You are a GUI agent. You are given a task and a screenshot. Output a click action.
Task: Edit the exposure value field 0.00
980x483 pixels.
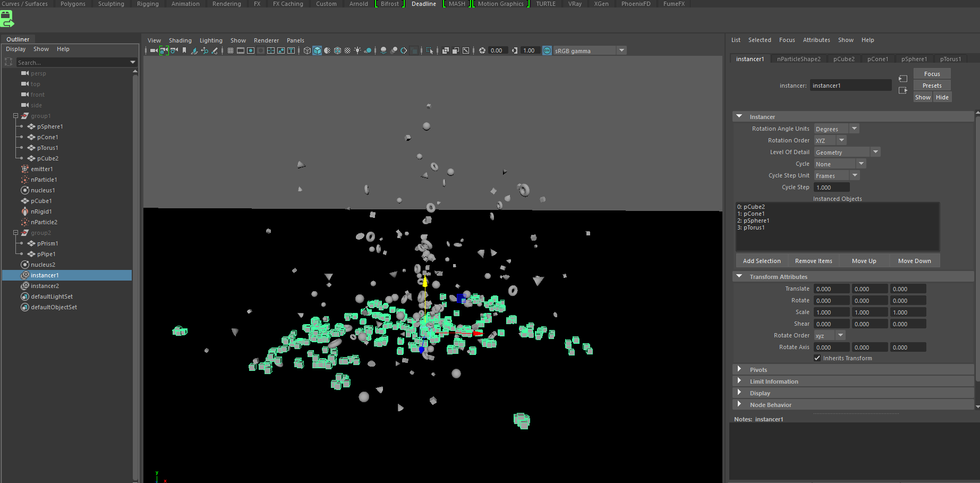pos(498,50)
